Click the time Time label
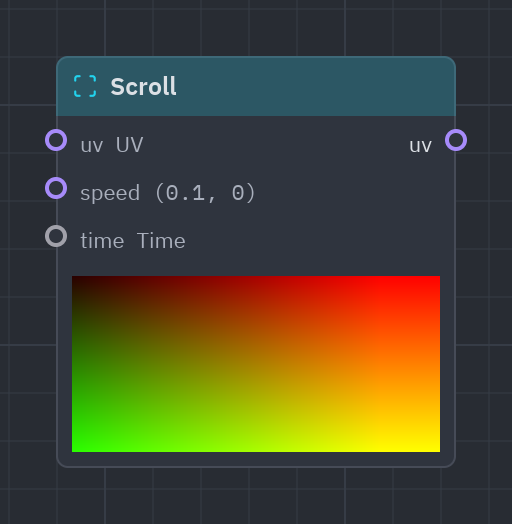This screenshot has width=512, height=524. pyautogui.click(x=133, y=241)
